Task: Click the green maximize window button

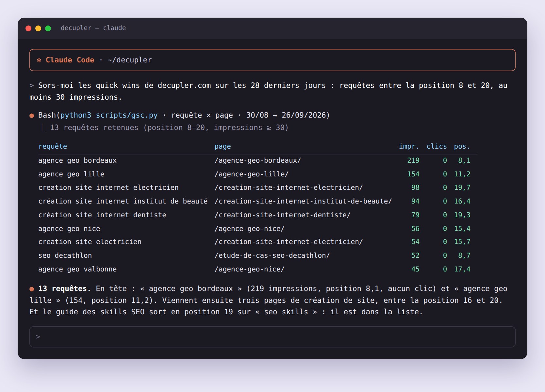Action: (48, 28)
